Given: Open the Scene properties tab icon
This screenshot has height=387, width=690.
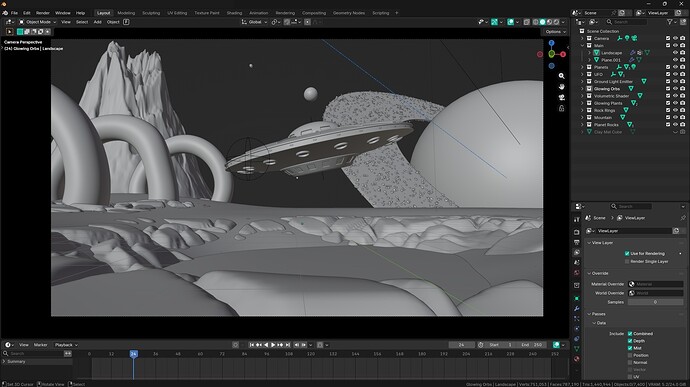Looking at the screenshot, I should [x=577, y=262].
